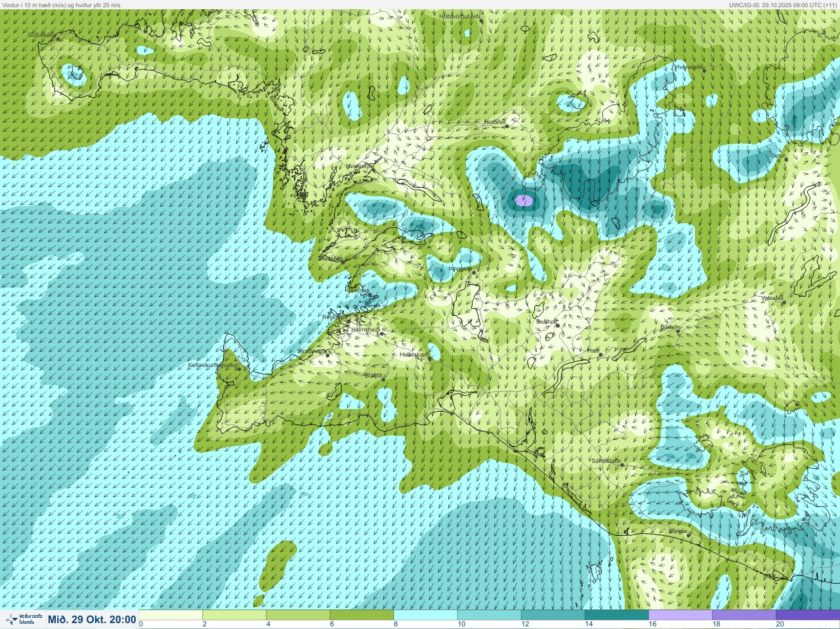The width and height of the screenshot is (840, 629).
Task: Select the 10–12 m/s turquoise legend swatch
Action: point(489,615)
